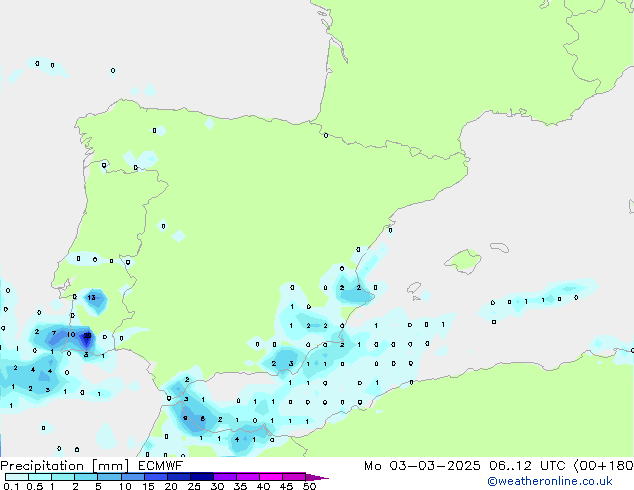This screenshot has height=490, width=634.
Task: Click the 1–2 mm legend color swatch
Action: pyautogui.click(x=63, y=477)
